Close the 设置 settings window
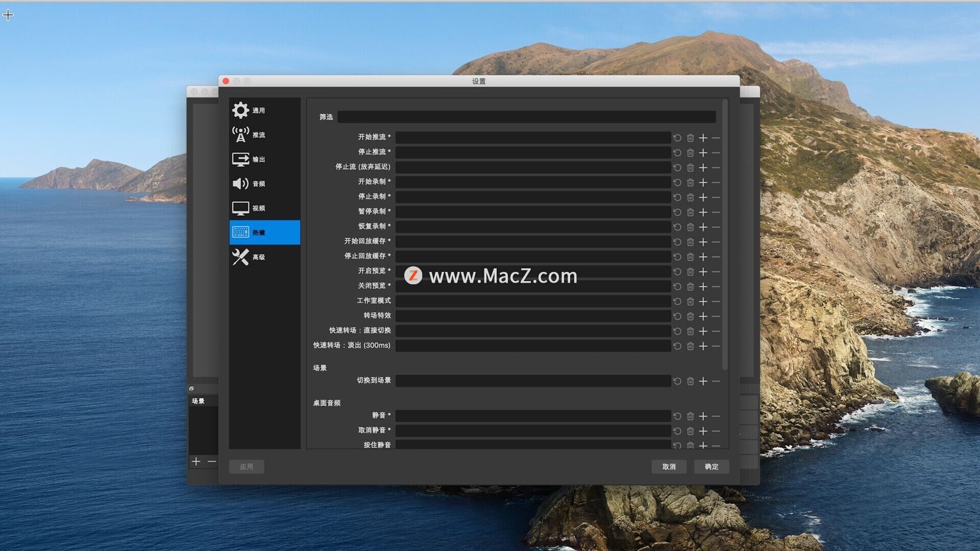980x551 pixels. tap(226, 81)
